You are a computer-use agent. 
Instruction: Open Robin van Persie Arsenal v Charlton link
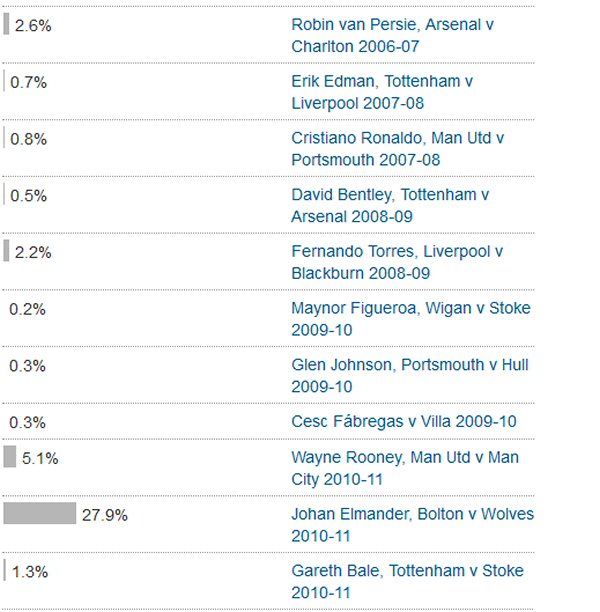392,36
